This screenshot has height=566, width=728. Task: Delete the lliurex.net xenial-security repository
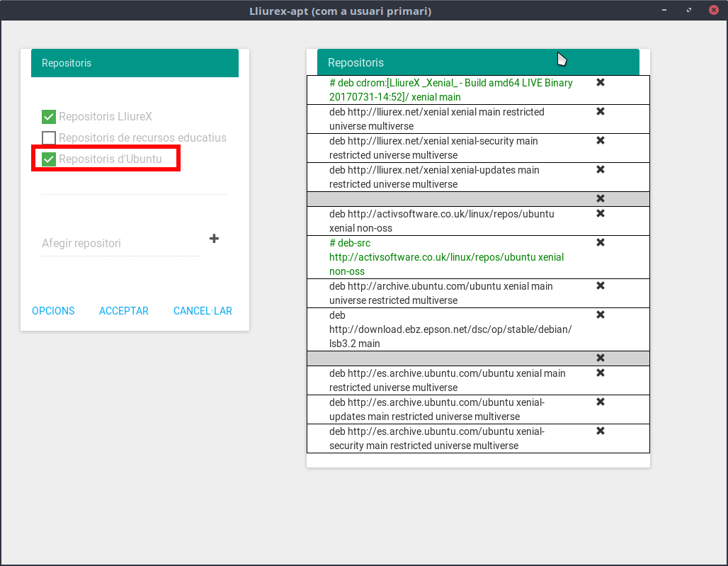point(600,141)
